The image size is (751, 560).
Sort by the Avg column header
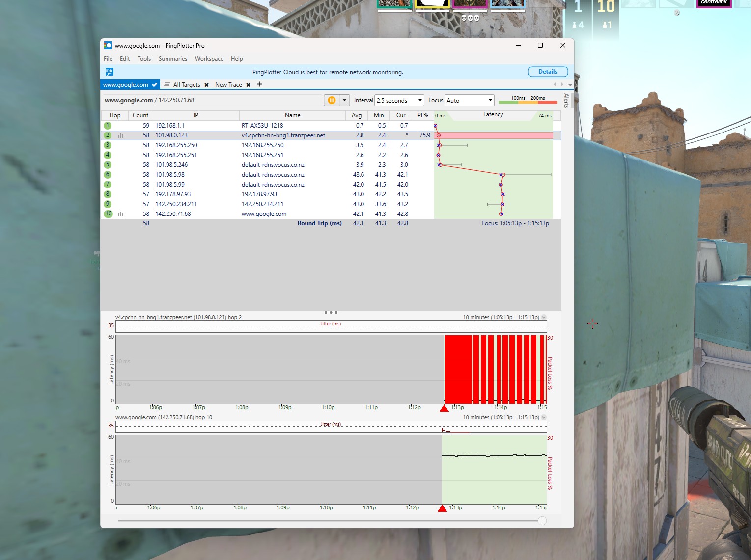point(357,115)
